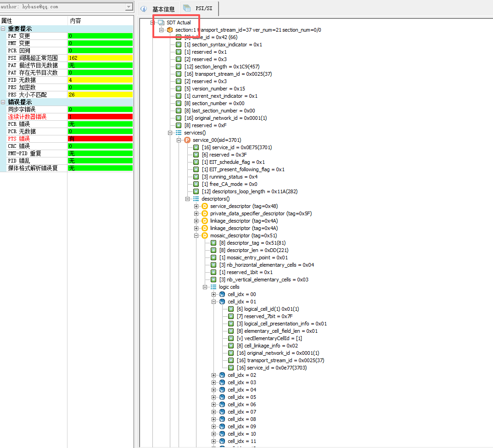Click the green field icon for running_status
Screen dimensions: 493x448
[196, 177]
